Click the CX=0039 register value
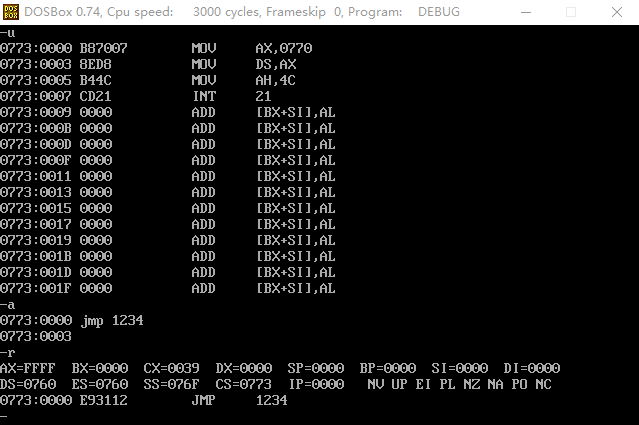The image size is (639, 425). coord(172,368)
